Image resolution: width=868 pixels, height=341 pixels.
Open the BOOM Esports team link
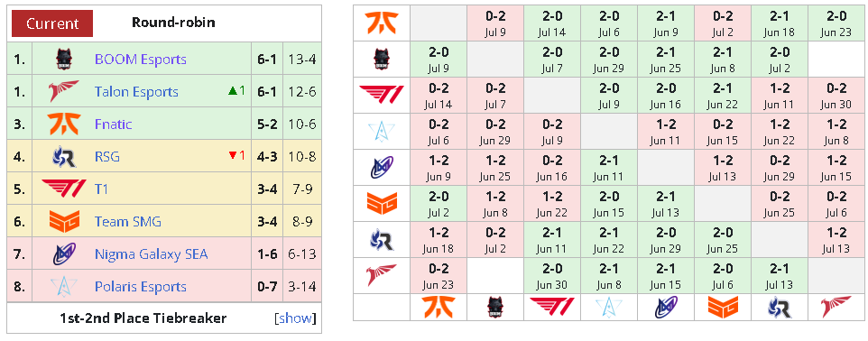[141, 60]
